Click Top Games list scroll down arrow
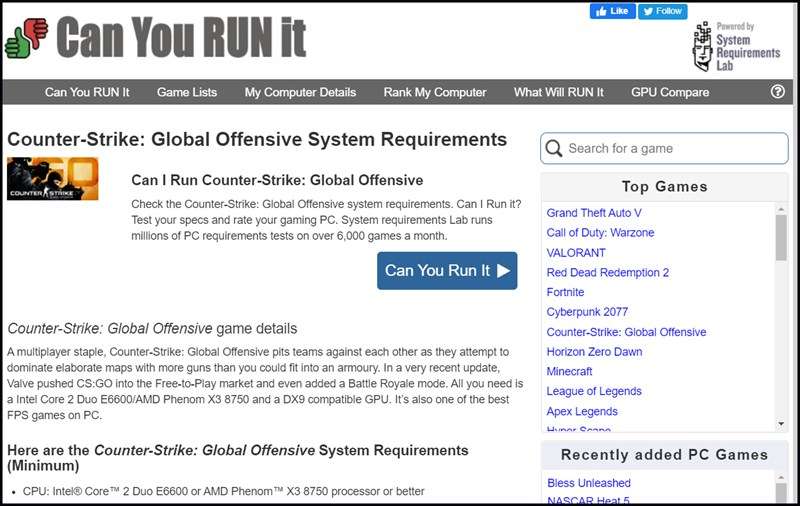 (x=781, y=424)
